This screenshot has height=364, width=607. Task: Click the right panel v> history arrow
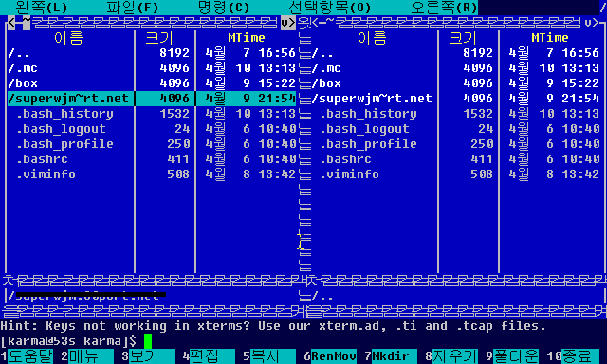tap(592, 23)
